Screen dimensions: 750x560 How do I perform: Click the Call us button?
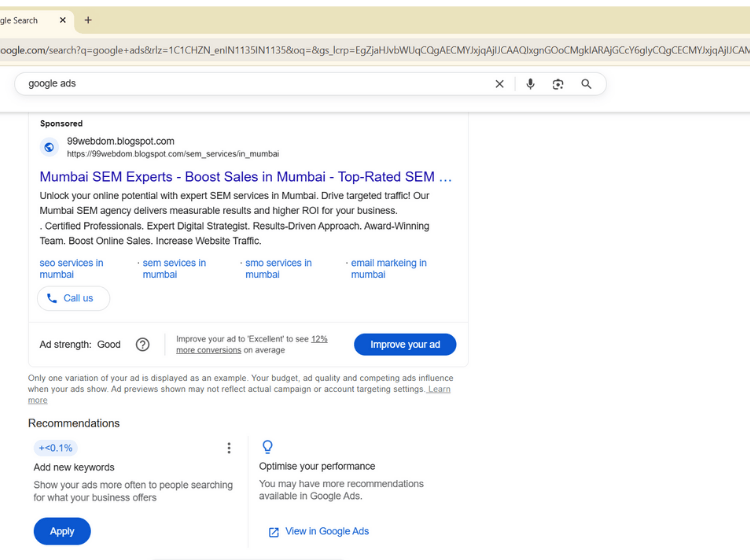click(x=74, y=298)
